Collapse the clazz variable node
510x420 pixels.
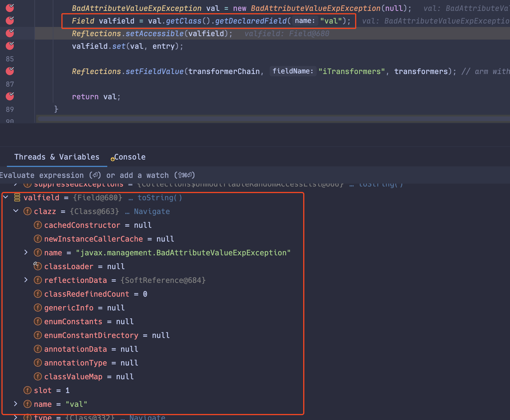click(x=15, y=211)
